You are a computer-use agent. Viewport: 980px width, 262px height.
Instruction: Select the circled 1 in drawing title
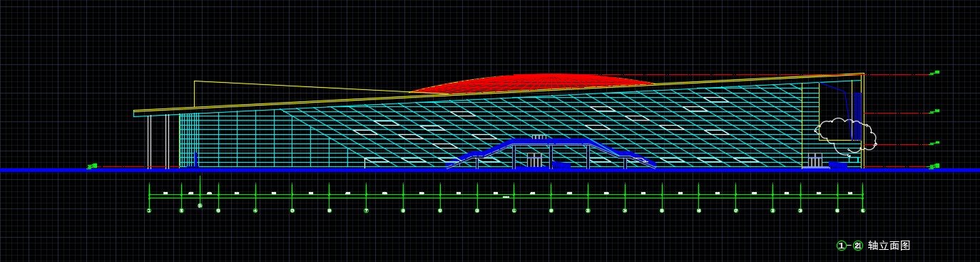[842, 246]
